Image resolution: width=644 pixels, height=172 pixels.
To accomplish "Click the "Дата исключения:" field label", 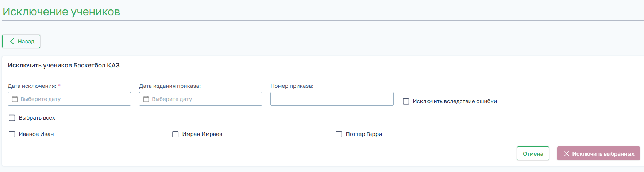I will [x=32, y=86].
